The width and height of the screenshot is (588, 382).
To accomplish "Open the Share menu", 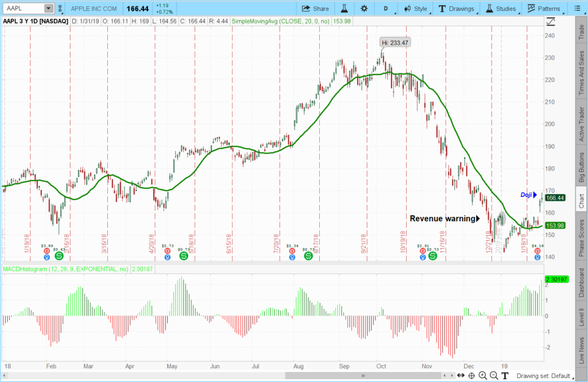I will (315, 9).
